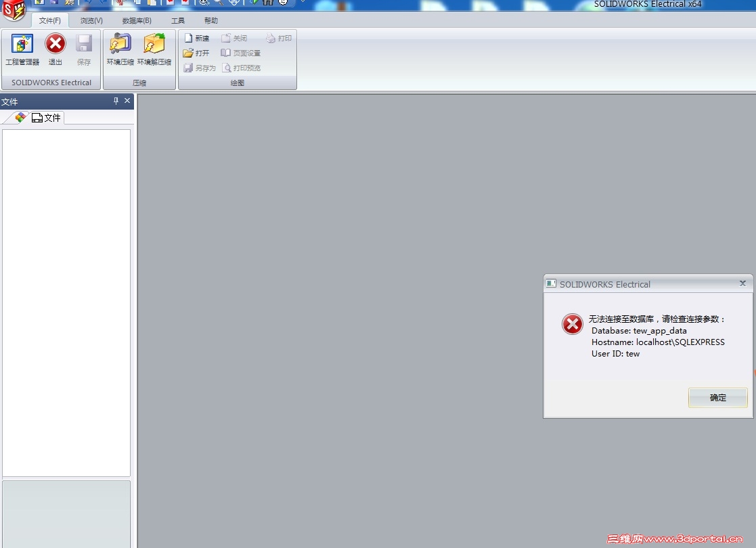Open the SOLIDWORKS Electrical application menu logo

pos(14,9)
